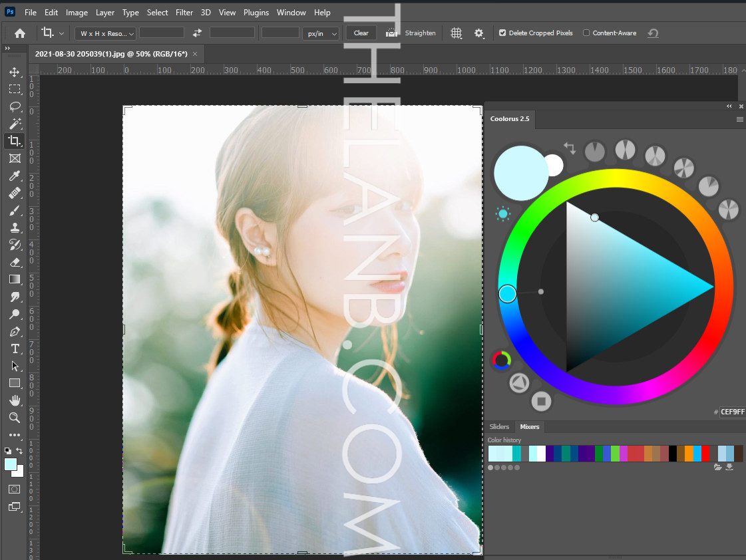Click the Clear button

(361, 33)
